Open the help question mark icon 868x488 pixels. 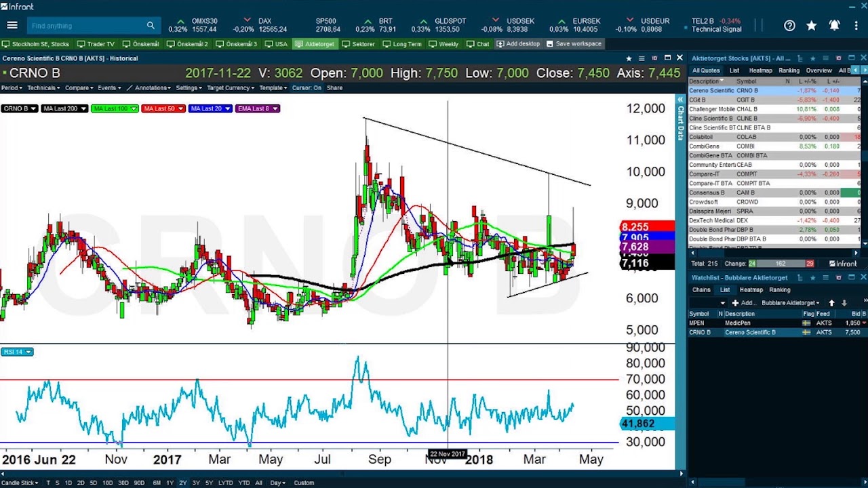click(x=789, y=26)
